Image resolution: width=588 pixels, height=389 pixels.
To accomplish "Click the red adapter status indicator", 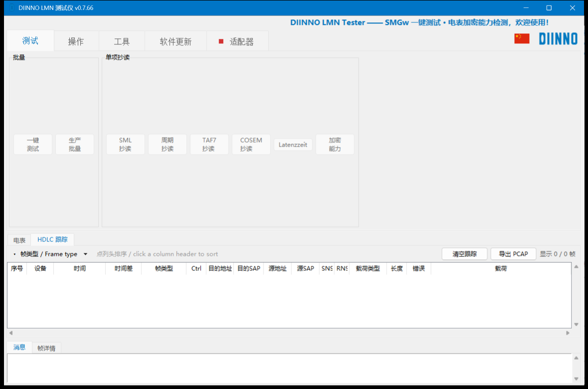I will [x=221, y=41].
